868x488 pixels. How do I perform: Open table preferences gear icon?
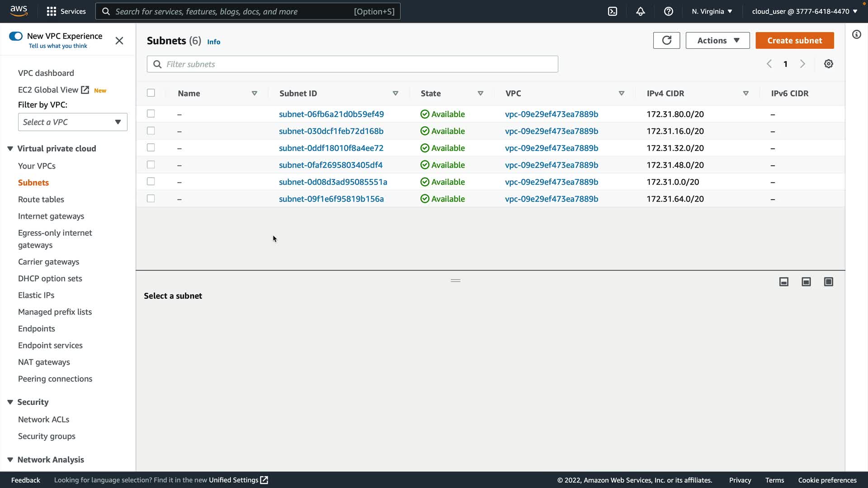click(828, 64)
